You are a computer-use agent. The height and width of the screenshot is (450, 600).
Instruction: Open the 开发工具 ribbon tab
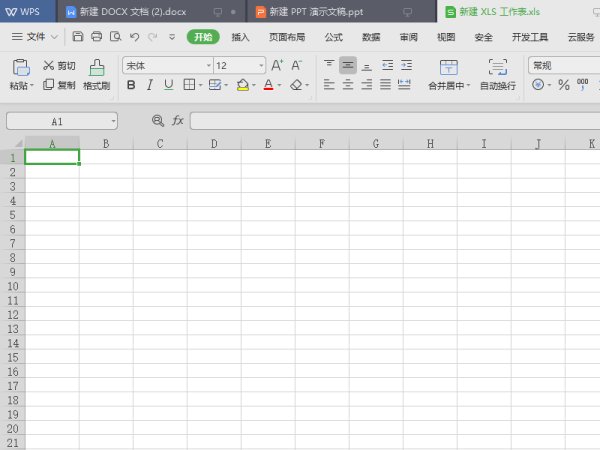pyautogui.click(x=530, y=37)
